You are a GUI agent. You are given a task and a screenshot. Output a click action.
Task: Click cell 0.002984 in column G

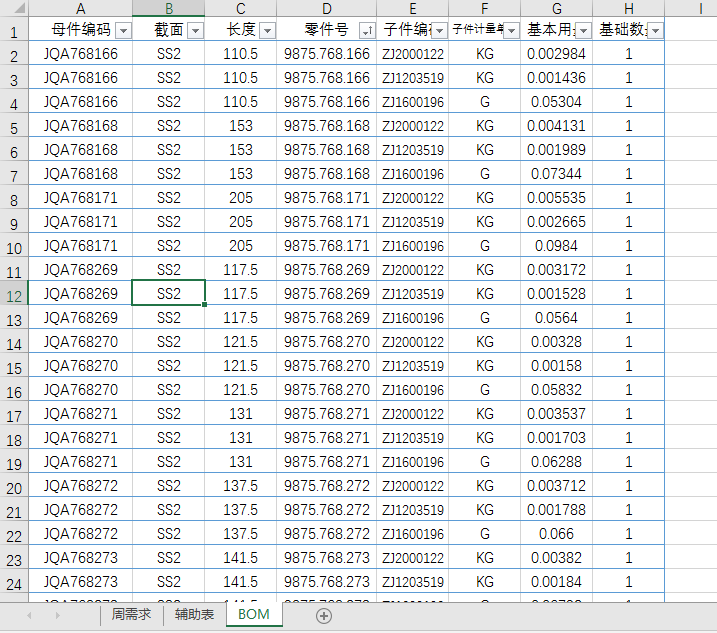click(556, 54)
